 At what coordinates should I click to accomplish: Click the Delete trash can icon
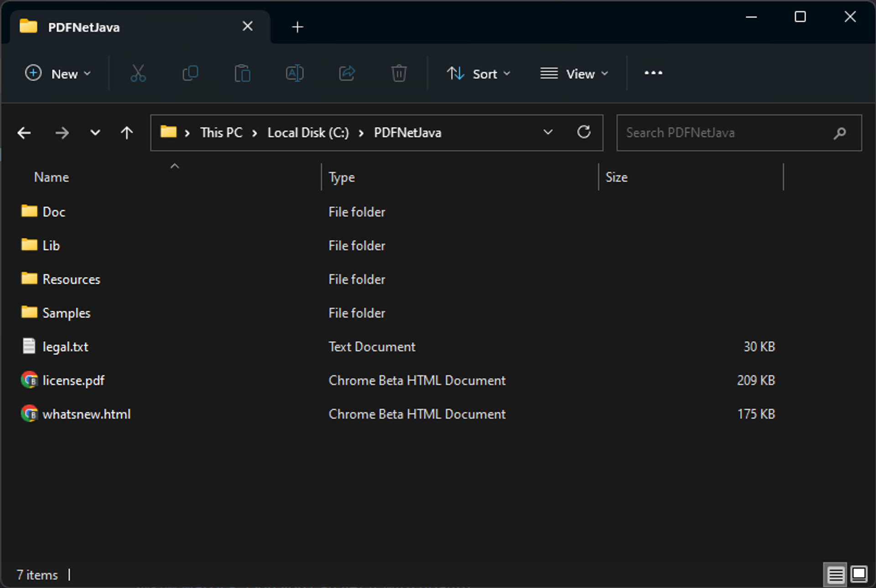coord(399,73)
